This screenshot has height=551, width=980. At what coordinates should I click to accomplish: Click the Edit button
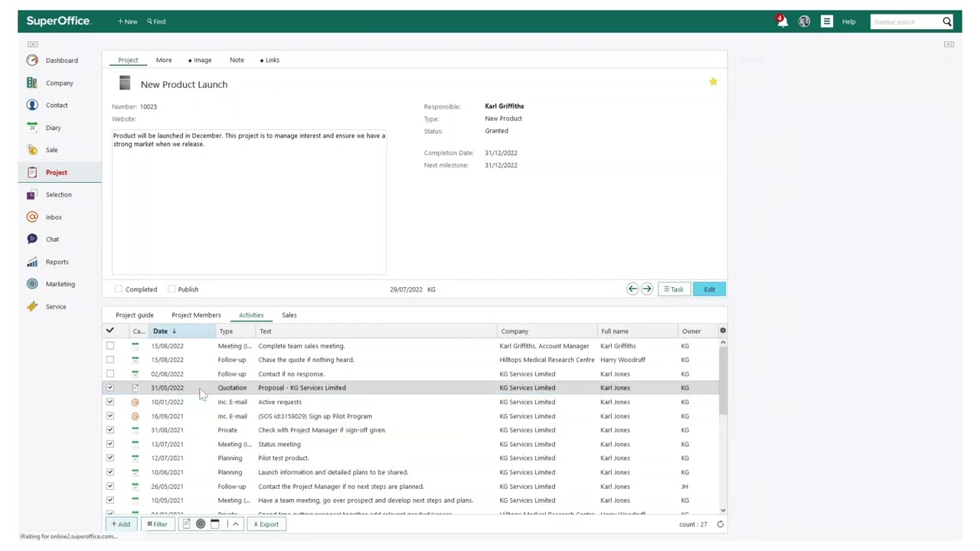coord(709,289)
